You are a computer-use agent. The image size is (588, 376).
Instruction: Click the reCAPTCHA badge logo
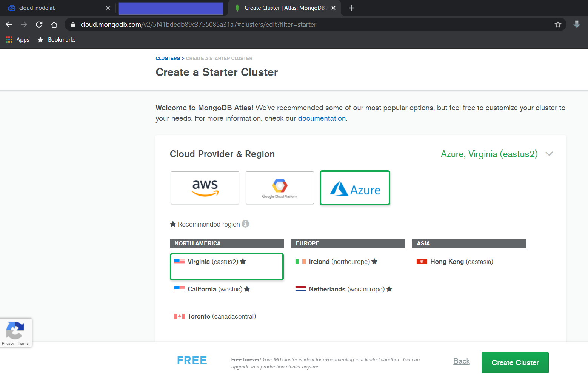15,331
